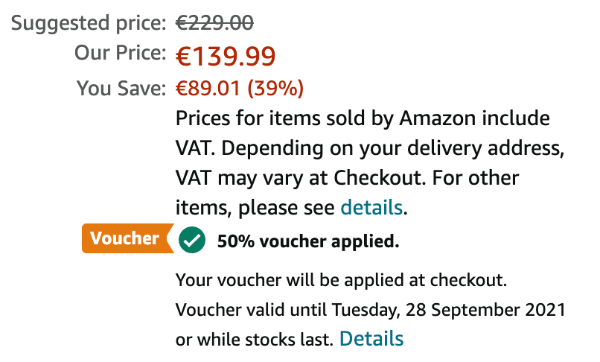Click the 'VAT. Depending on your delivery address' line

click(x=370, y=148)
